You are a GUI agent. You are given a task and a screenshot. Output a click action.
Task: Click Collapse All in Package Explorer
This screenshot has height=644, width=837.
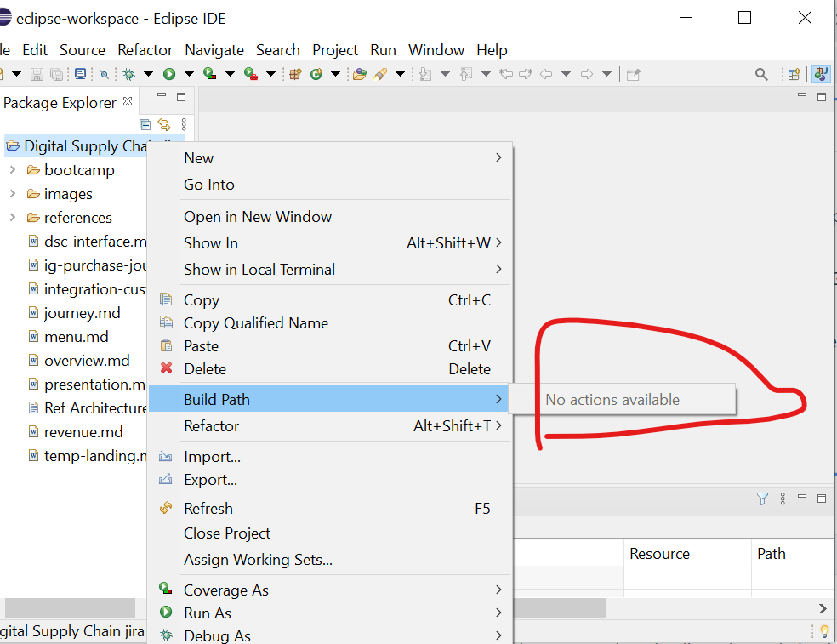coord(145,125)
